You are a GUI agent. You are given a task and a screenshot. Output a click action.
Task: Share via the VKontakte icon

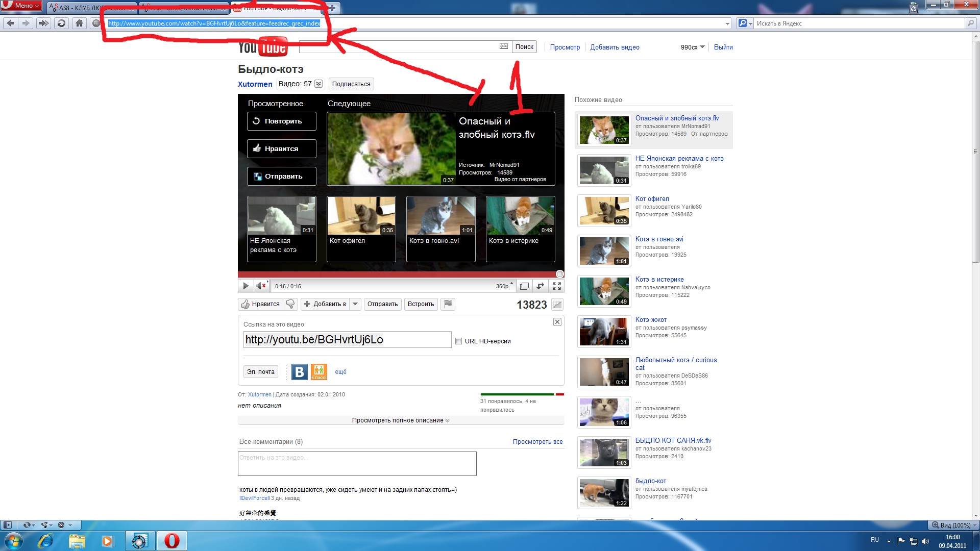(x=300, y=372)
